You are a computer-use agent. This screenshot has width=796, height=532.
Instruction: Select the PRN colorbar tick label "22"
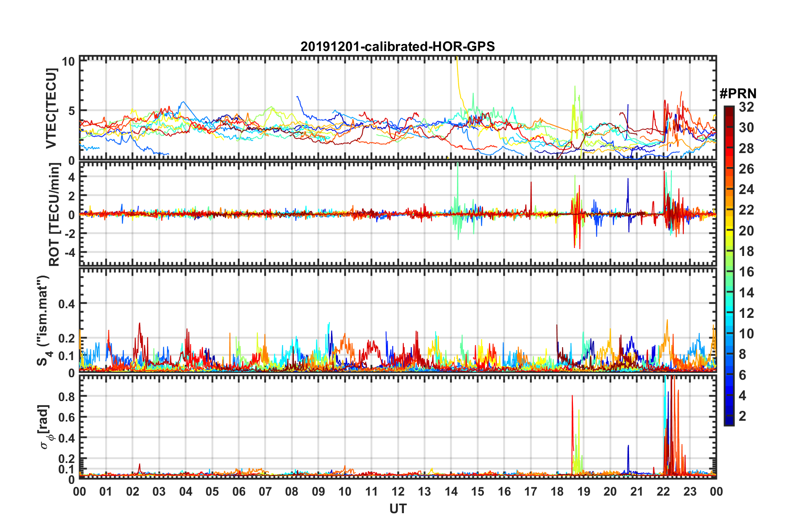tap(746, 210)
